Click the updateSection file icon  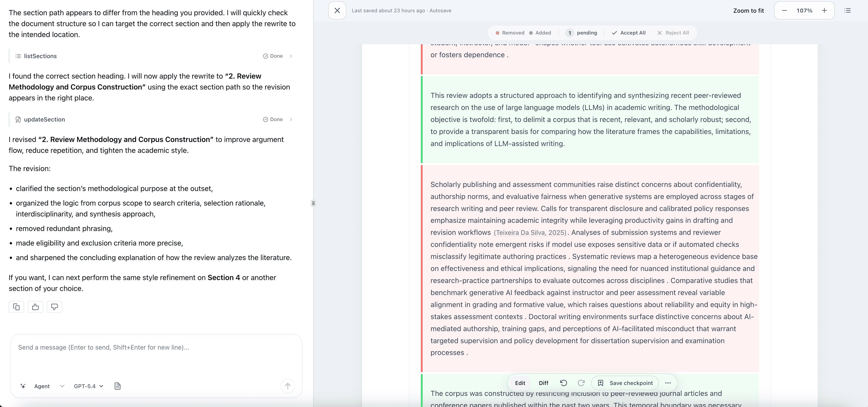point(18,119)
